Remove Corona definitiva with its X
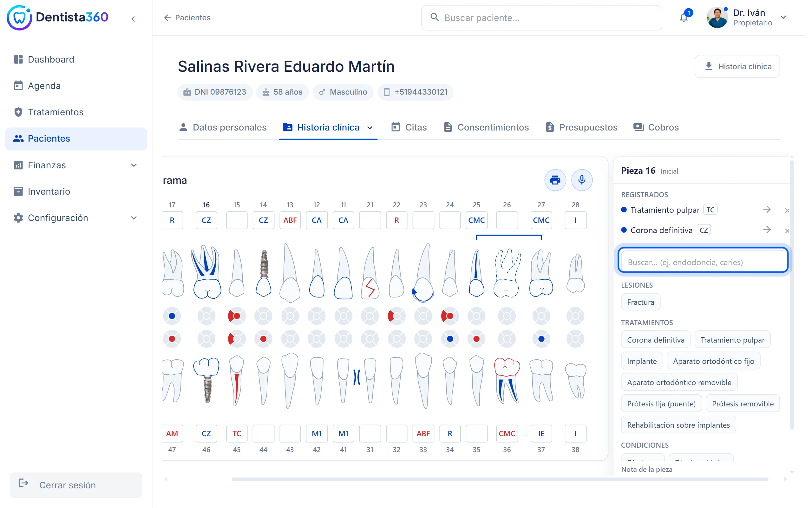 (787, 231)
